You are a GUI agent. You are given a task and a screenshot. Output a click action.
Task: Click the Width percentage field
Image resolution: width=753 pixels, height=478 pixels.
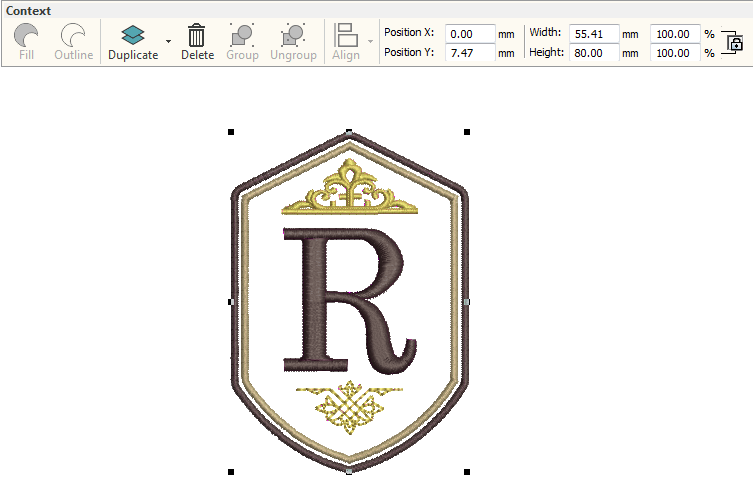click(x=675, y=34)
